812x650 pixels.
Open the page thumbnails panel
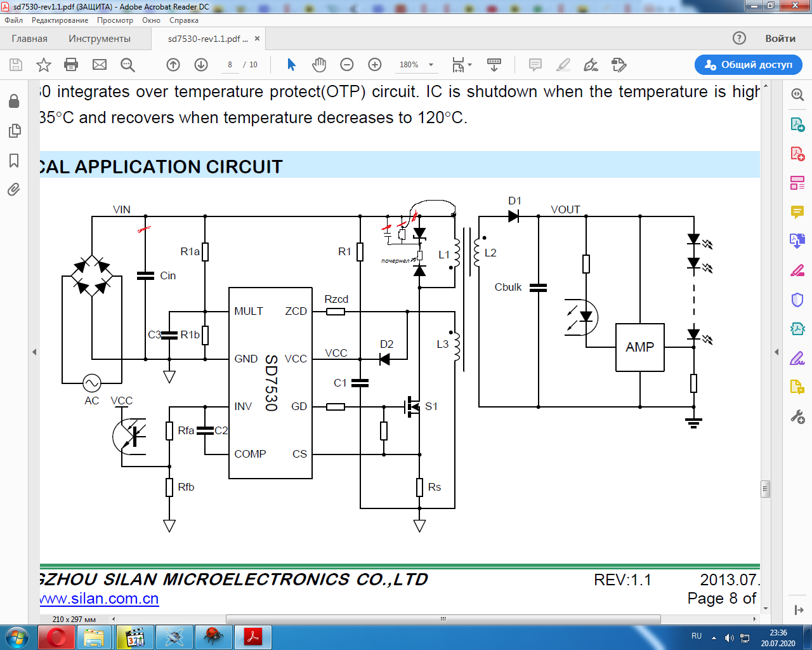tap(14, 131)
